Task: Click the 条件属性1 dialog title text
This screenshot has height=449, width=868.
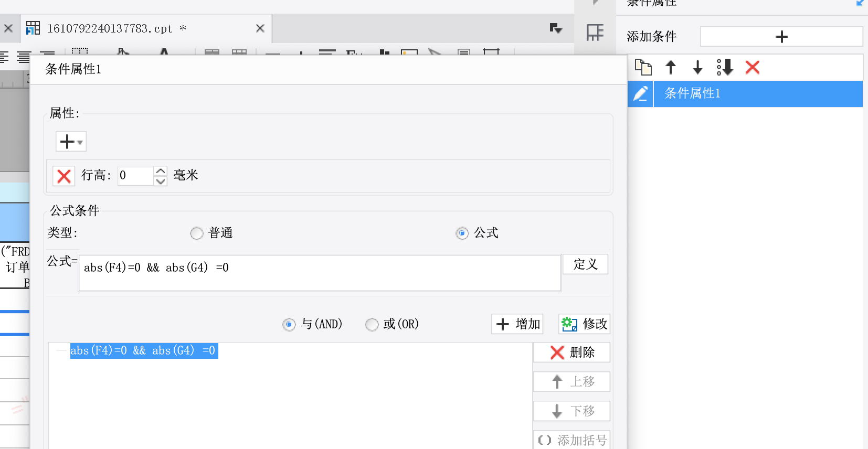Action: tap(73, 69)
